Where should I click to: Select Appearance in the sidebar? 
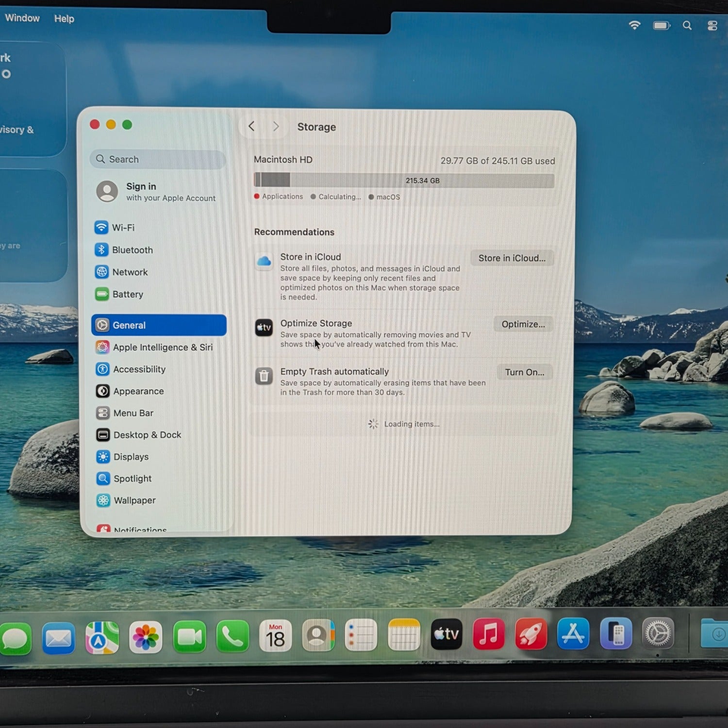159,391
